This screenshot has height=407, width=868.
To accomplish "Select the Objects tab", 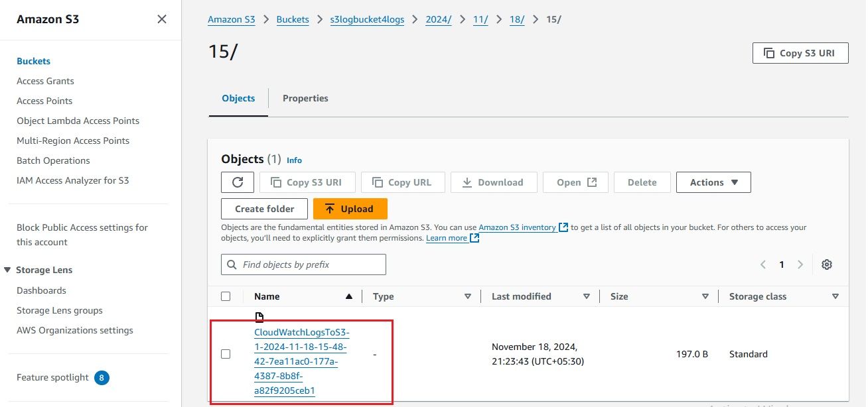I will (238, 97).
